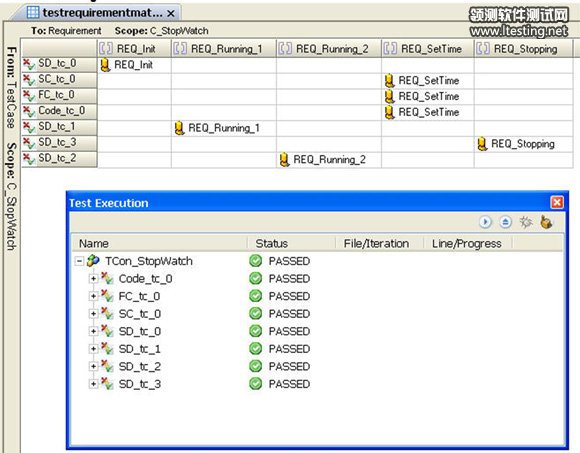Click the PASSED status text of FC_tc_0
Viewport: 580px width, 453px height.
click(x=289, y=296)
